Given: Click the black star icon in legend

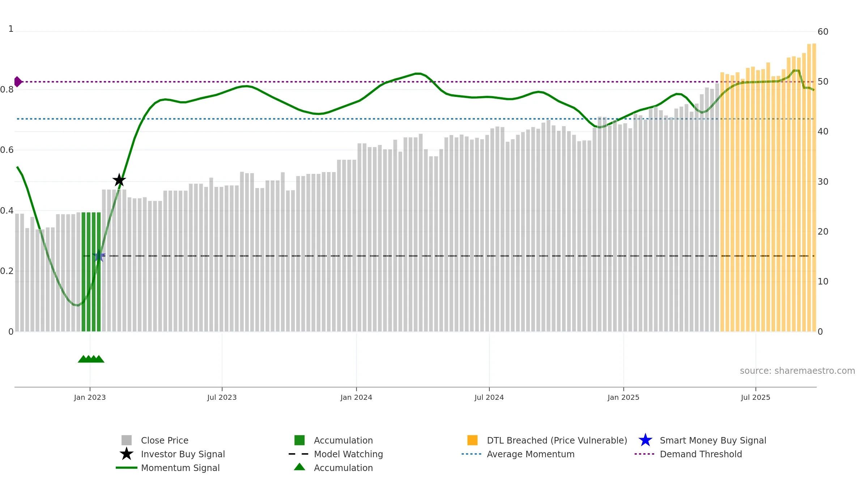Looking at the screenshot, I should tap(126, 454).
